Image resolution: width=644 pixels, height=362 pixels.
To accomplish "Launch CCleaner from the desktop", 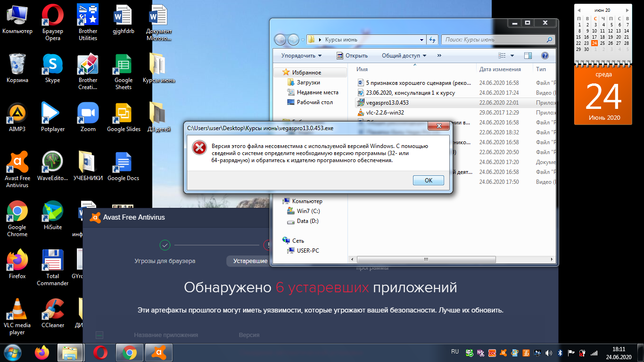I will point(53,313).
